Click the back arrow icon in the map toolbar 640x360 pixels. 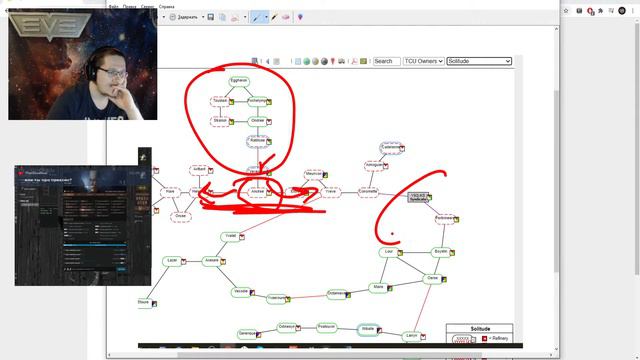tap(268, 61)
